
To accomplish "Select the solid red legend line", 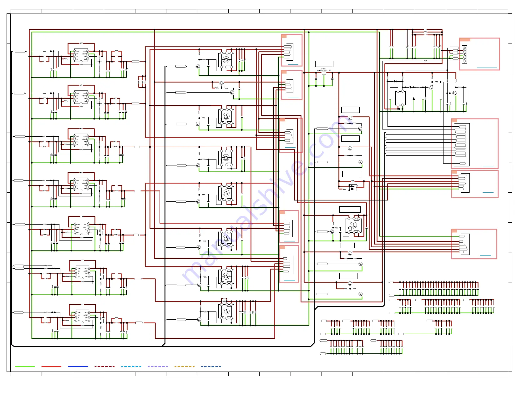I will point(51,366).
